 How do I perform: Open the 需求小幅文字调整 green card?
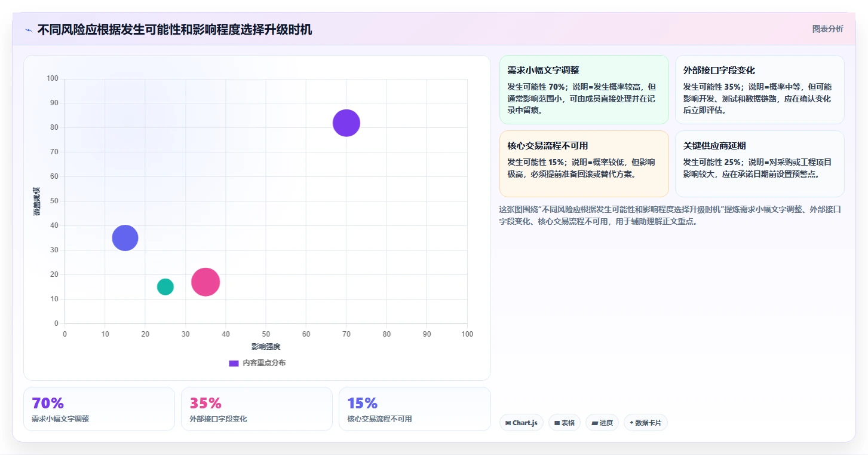[584, 90]
